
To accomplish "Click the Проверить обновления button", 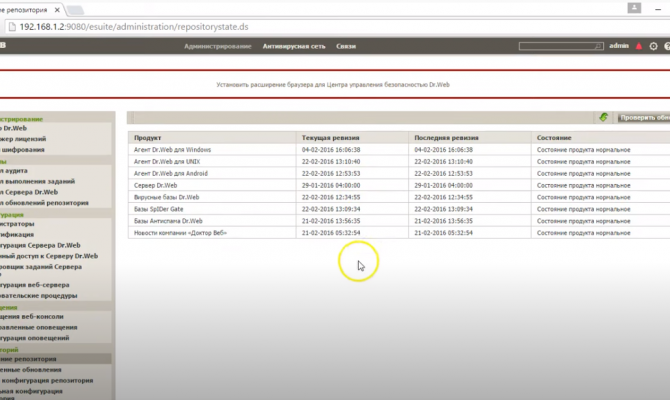I will coord(644,118).
